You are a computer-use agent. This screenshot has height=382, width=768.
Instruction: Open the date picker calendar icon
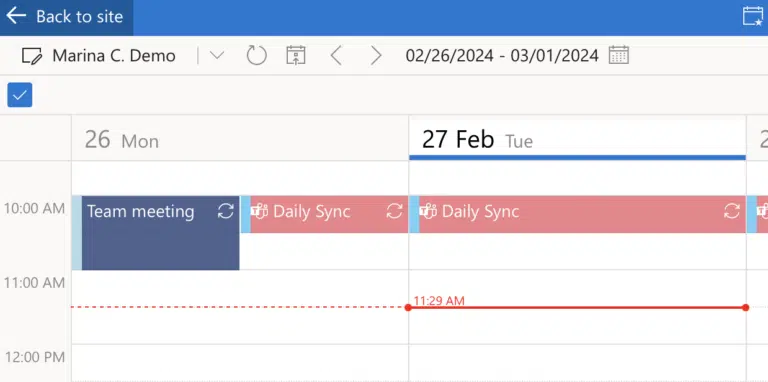[619, 55]
